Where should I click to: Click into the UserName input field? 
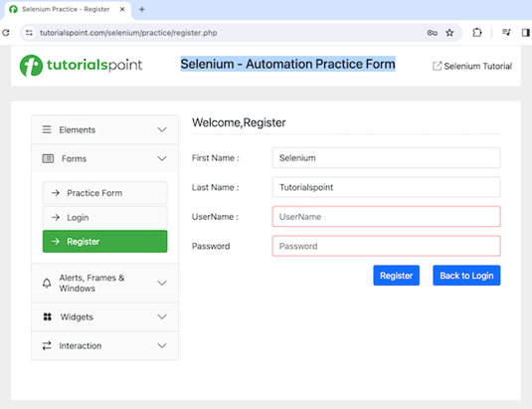tap(386, 217)
